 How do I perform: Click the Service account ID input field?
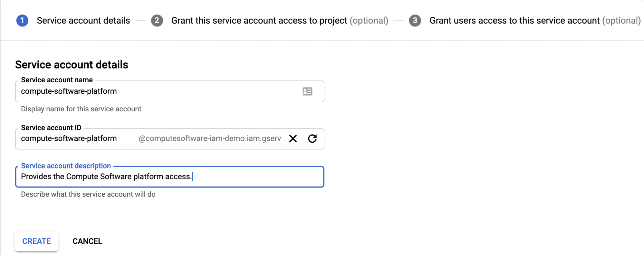pos(74,139)
